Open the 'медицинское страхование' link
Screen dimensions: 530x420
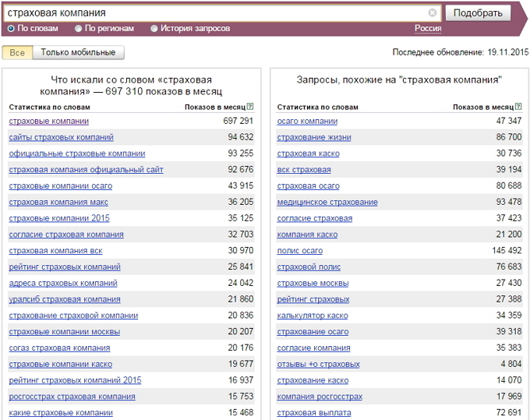tap(327, 203)
